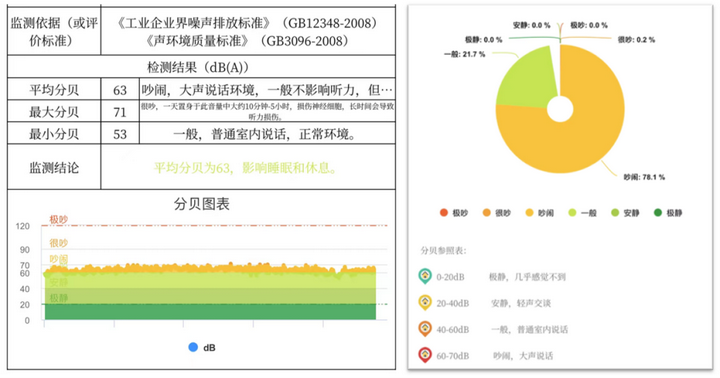Click the 分贝图表 chart title
Viewport: 720px width, 378px height.
point(202,204)
